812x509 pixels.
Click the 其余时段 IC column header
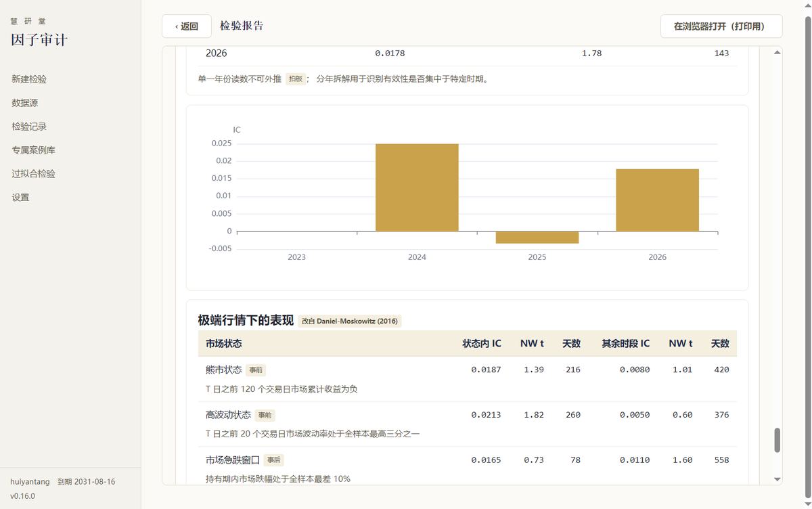coord(625,343)
